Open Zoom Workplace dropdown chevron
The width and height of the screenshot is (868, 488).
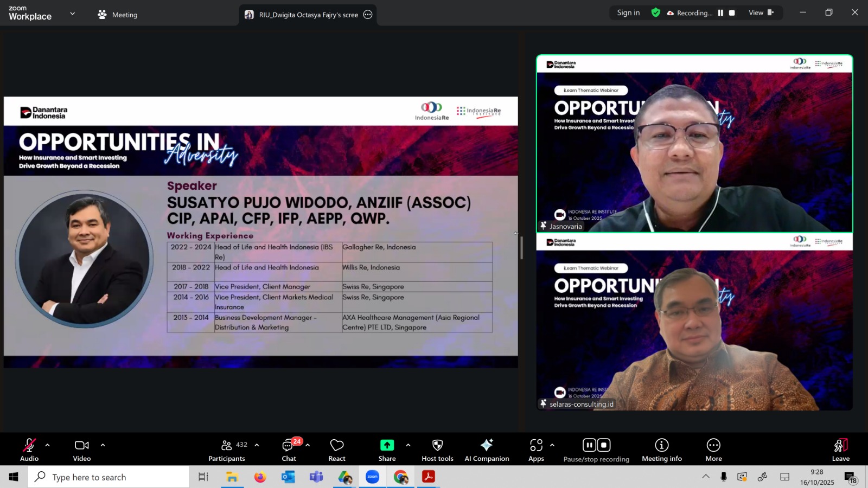(x=73, y=14)
